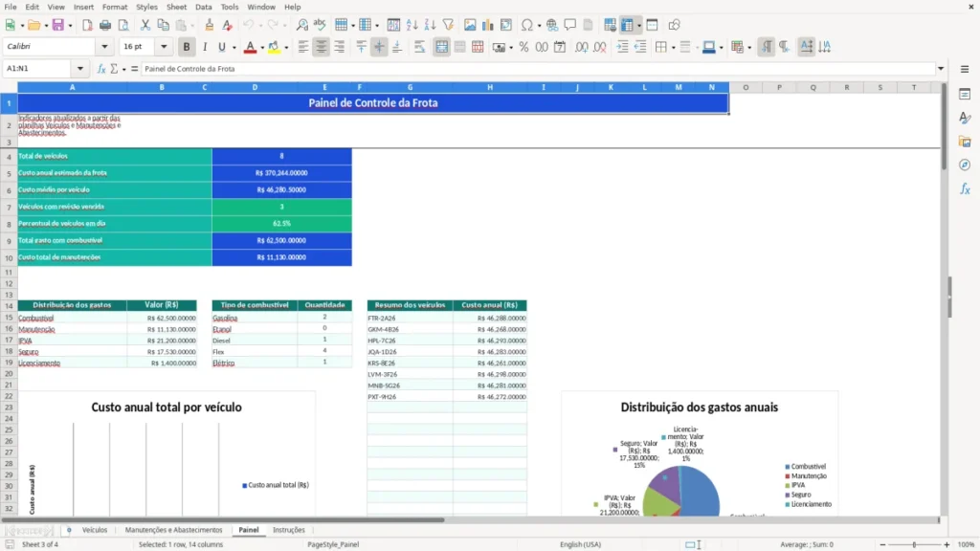Viewport: 980px width, 551px height.
Task: Open the Format menu
Action: point(115,7)
